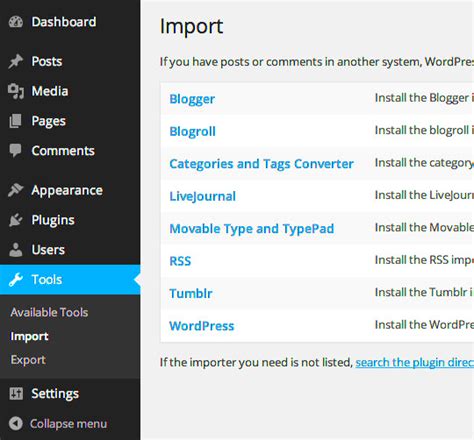Open the Pages menu item
The width and height of the screenshot is (474, 440).
(x=49, y=121)
